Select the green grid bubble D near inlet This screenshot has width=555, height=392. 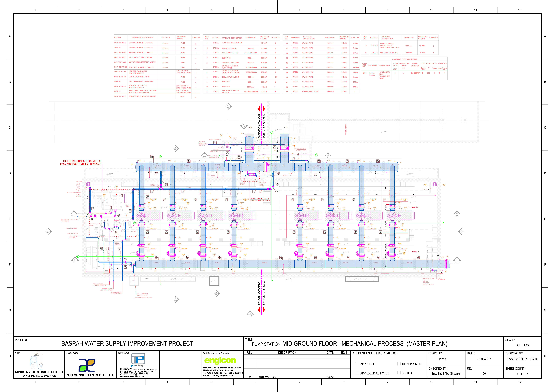click(x=271, y=132)
